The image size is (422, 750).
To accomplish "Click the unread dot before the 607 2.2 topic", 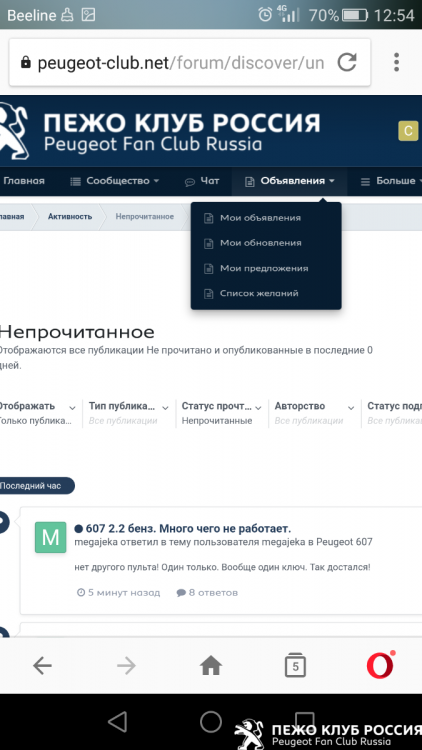I will pyautogui.click(x=79, y=529).
